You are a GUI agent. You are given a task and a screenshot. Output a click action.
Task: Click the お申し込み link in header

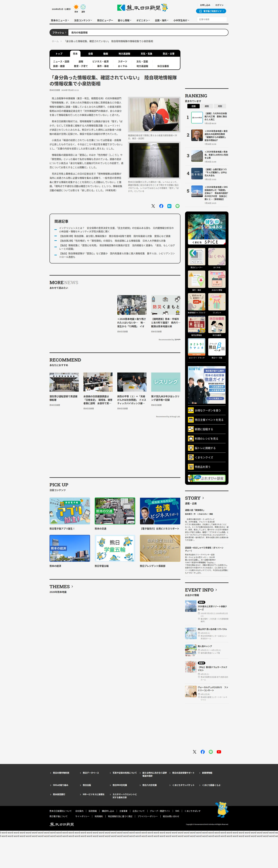tap(205, 5)
